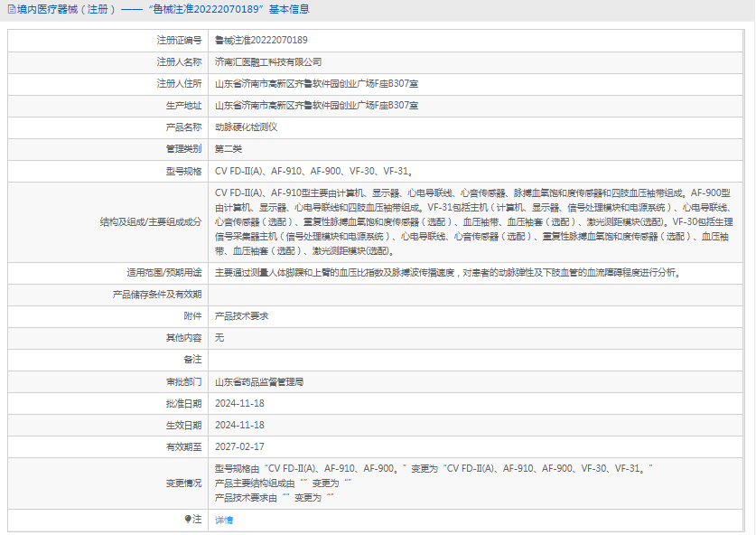The width and height of the screenshot is (756, 535).
Task: Select registrant name 济南汇医融工科技有限公司
Action: point(268,62)
